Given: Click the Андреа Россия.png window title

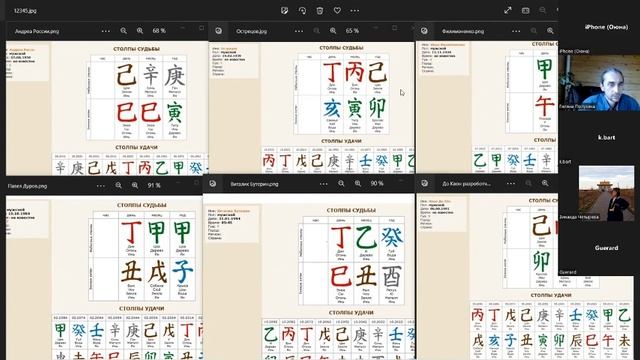Looking at the screenshot, I should pyautogui.click(x=37, y=31).
